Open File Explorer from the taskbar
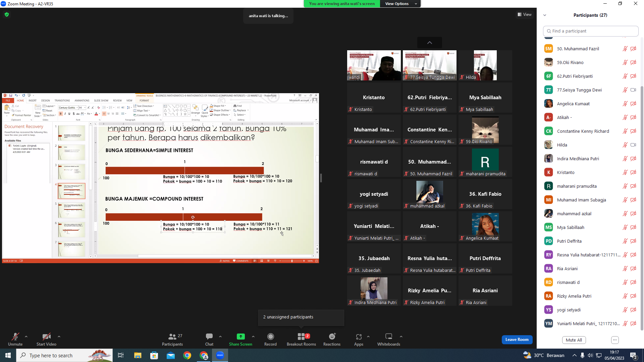 click(x=138, y=355)
